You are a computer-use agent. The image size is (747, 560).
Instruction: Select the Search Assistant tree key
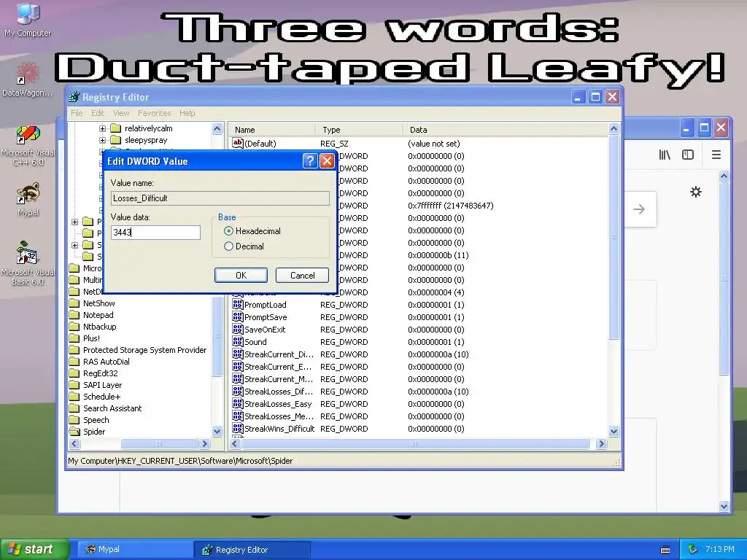pyautogui.click(x=112, y=408)
